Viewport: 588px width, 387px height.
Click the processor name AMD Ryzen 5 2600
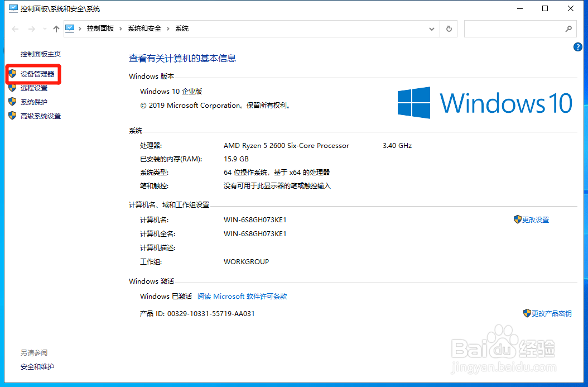287,146
